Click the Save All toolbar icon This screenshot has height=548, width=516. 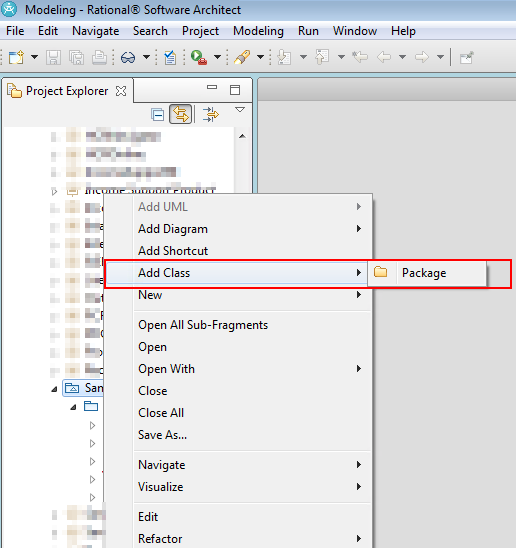(x=76, y=57)
